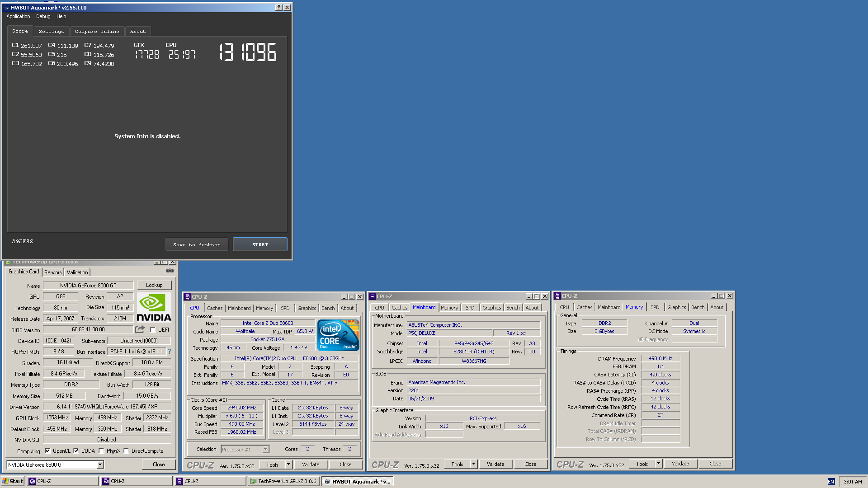Click the Lookup button in GPU-Z
This screenshot has width=868, height=488.
tap(154, 285)
